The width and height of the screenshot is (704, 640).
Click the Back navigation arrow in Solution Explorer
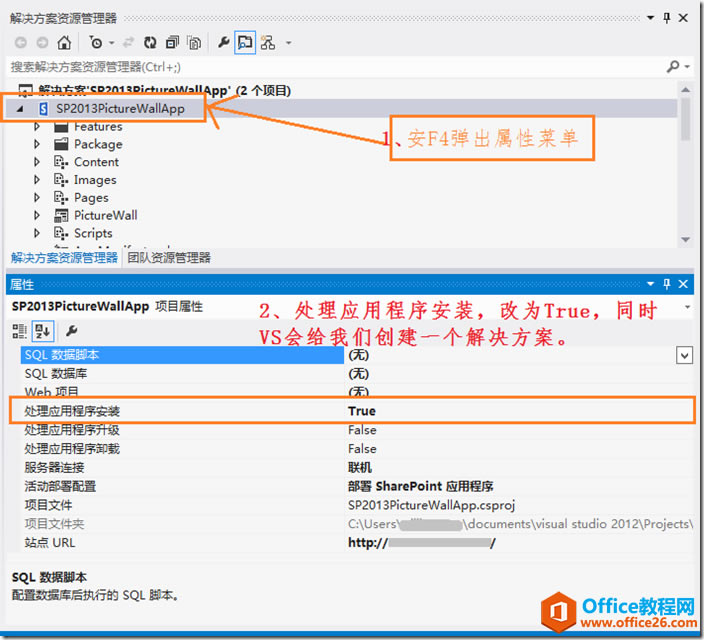pos(21,43)
